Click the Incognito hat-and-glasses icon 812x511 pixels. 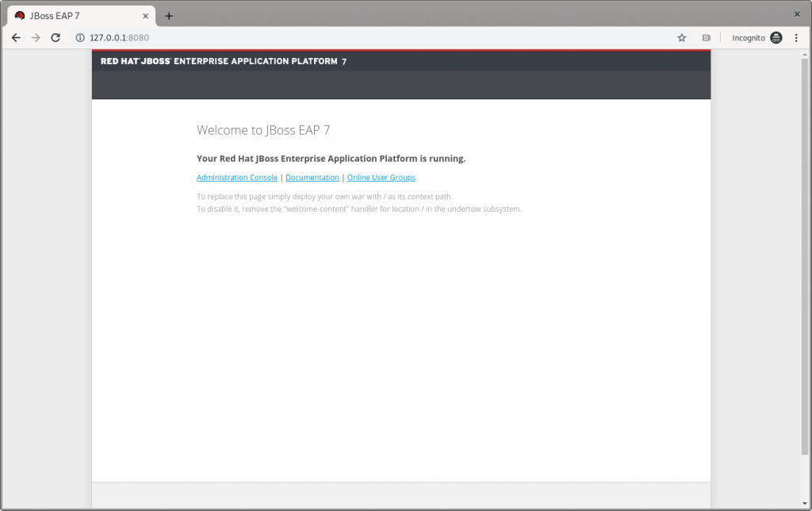[x=776, y=37]
